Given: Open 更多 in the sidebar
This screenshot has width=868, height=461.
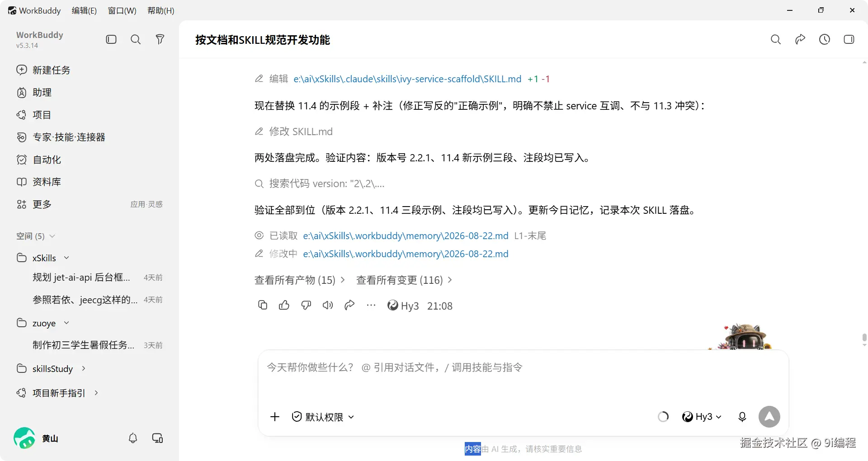Looking at the screenshot, I should 34,204.
